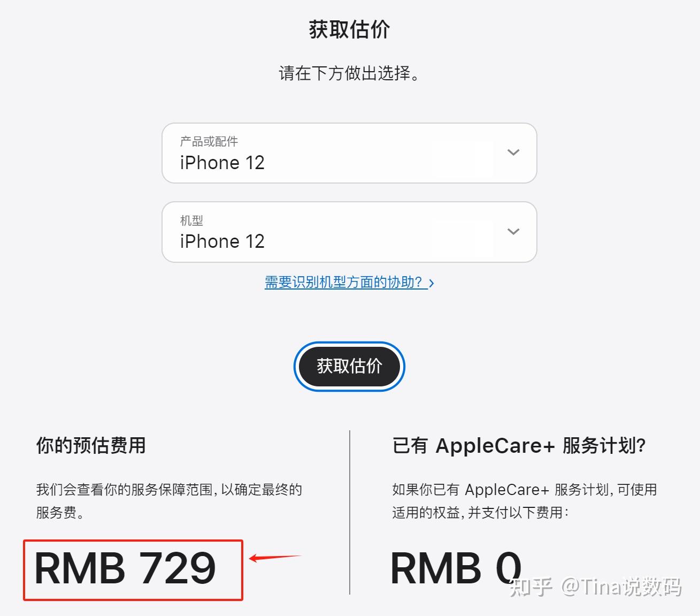Viewport: 700px width, 616px height.
Task: Click the vertical divider between price sections
Action: [x=350, y=512]
